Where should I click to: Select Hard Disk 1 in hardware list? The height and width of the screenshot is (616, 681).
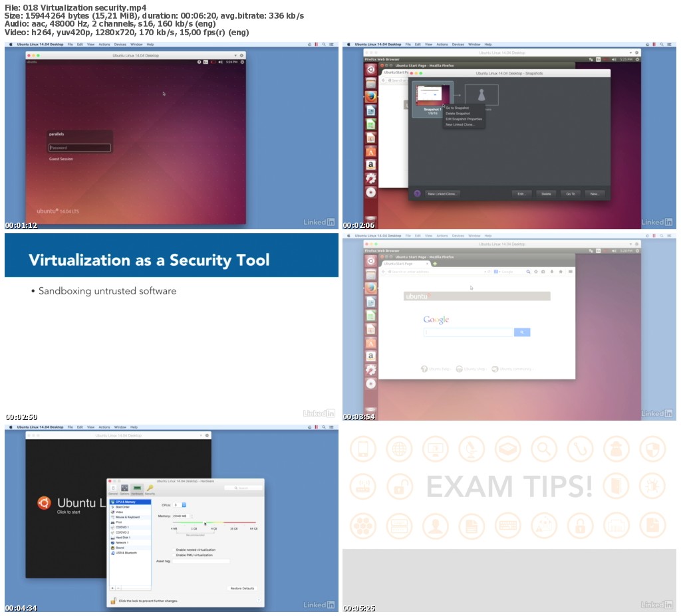[130, 538]
